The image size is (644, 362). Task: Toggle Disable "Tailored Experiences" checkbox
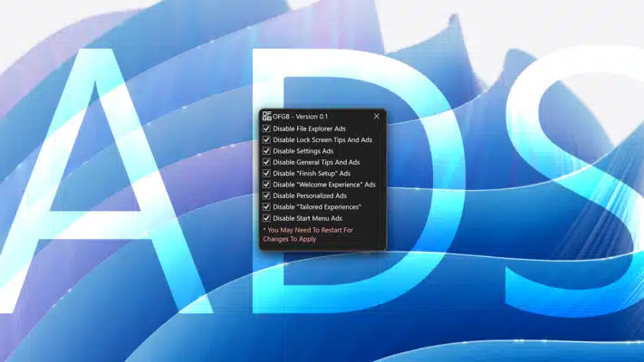click(266, 206)
